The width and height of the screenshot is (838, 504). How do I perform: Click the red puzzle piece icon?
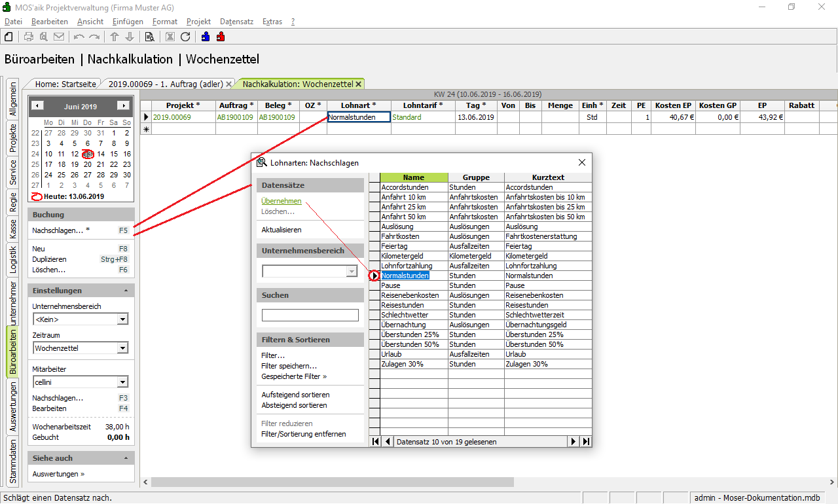pos(221,37)
